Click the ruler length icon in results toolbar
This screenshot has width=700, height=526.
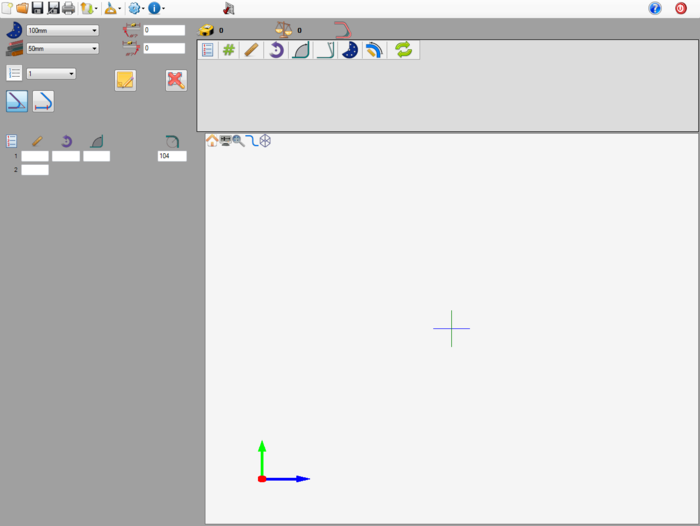click(x=252, y=50)
